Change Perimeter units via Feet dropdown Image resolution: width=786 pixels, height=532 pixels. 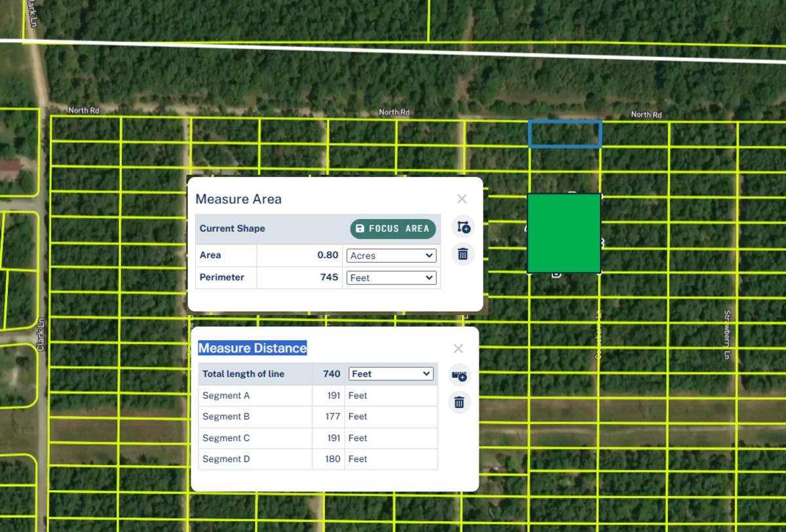coord(391,278)
